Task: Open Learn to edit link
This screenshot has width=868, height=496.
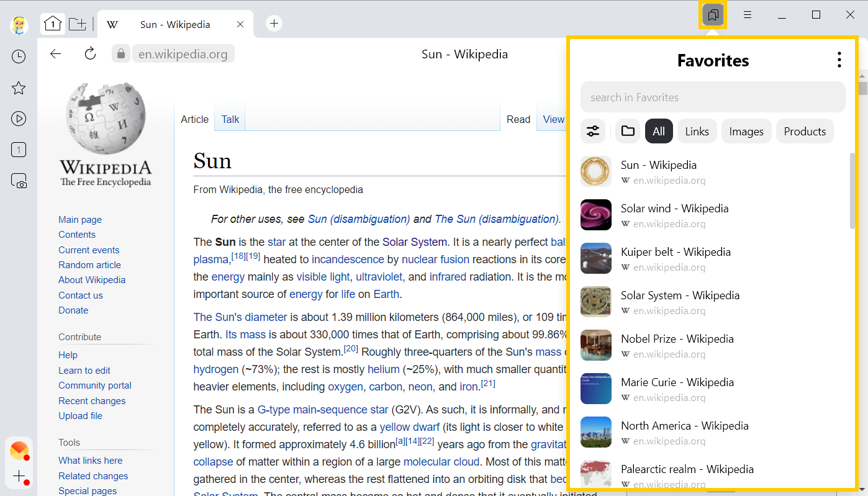Action: coord(84,370)
